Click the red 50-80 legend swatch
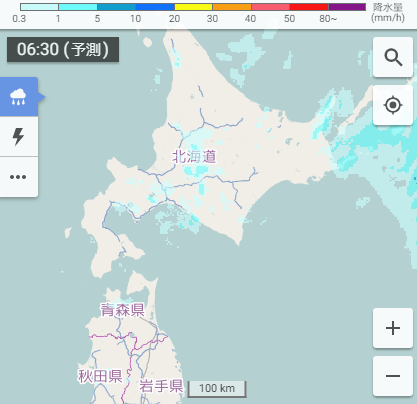The image size is (417, 404). [x=309, y=7]
